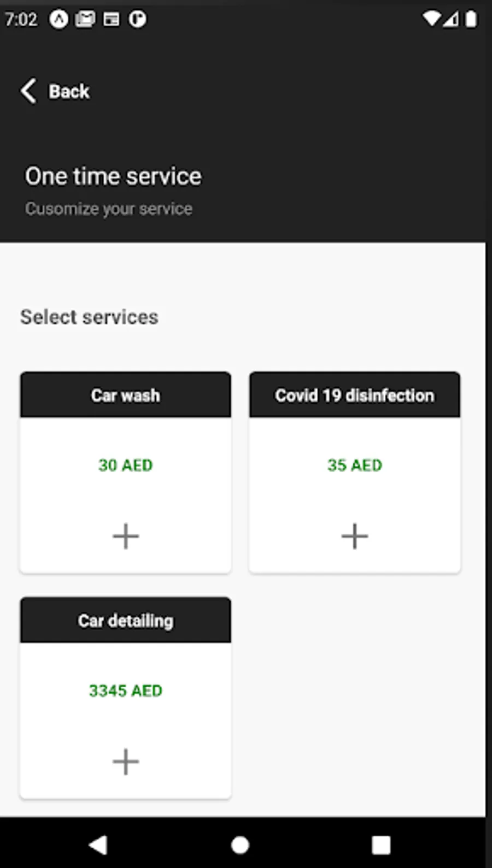This screenshot has width=492, height=868.
Task: Tap the Wi-Fi status icon
Action: pyautogui.click(x=431, y=19)
